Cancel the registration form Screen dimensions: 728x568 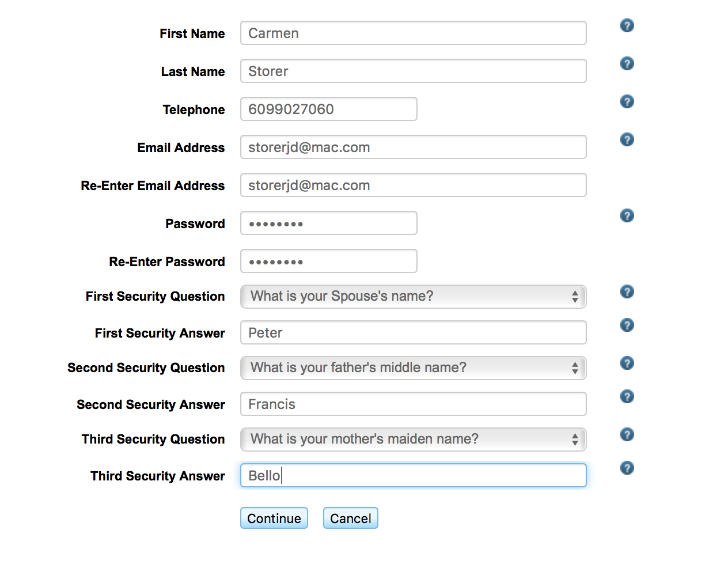350,518
